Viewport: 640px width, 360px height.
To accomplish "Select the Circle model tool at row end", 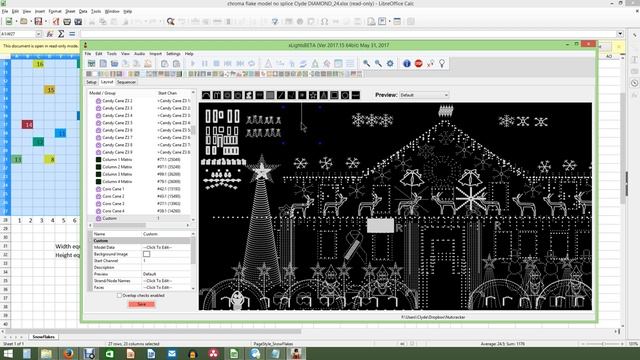I will (x=345, y=95).
